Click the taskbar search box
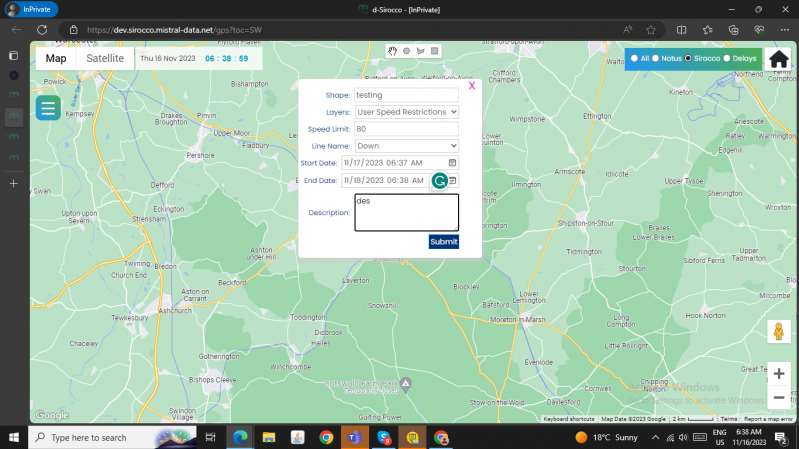 112,437
